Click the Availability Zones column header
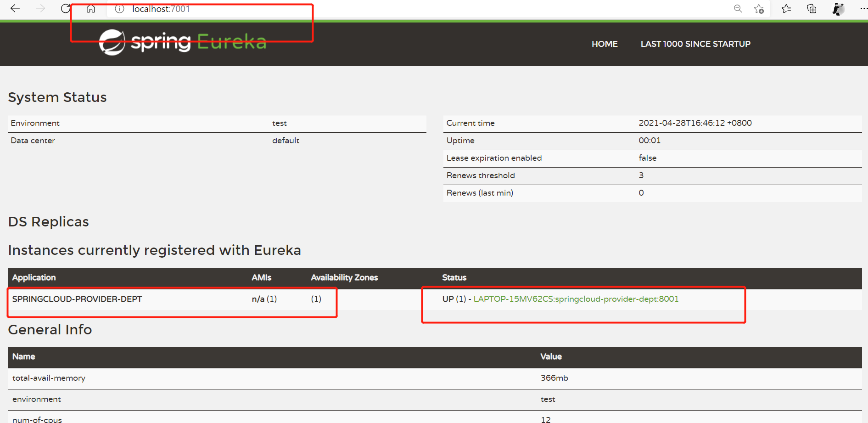Screen dimensions: 868x423 pos(344,277)
